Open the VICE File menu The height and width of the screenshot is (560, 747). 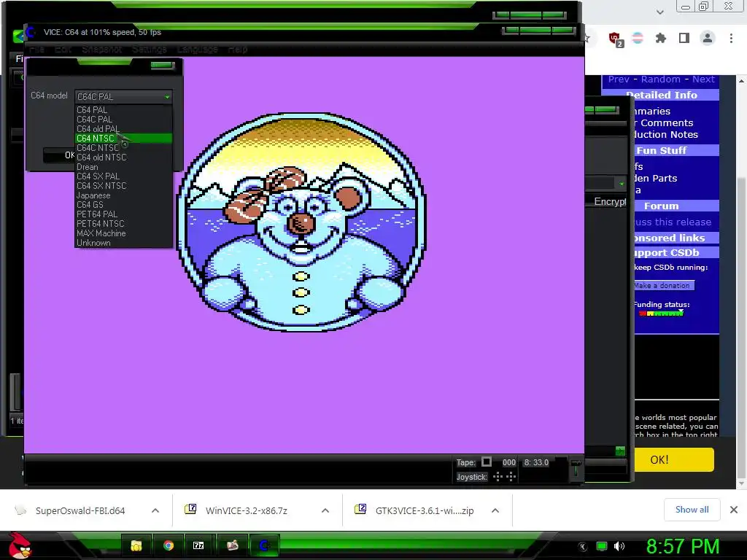pyautogui.click(x=36, y=49)
